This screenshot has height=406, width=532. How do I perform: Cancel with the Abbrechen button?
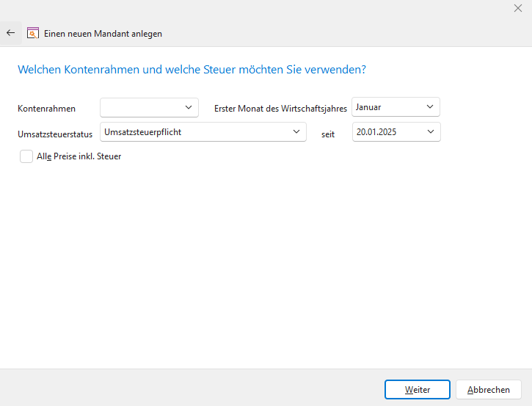[488, 390]
